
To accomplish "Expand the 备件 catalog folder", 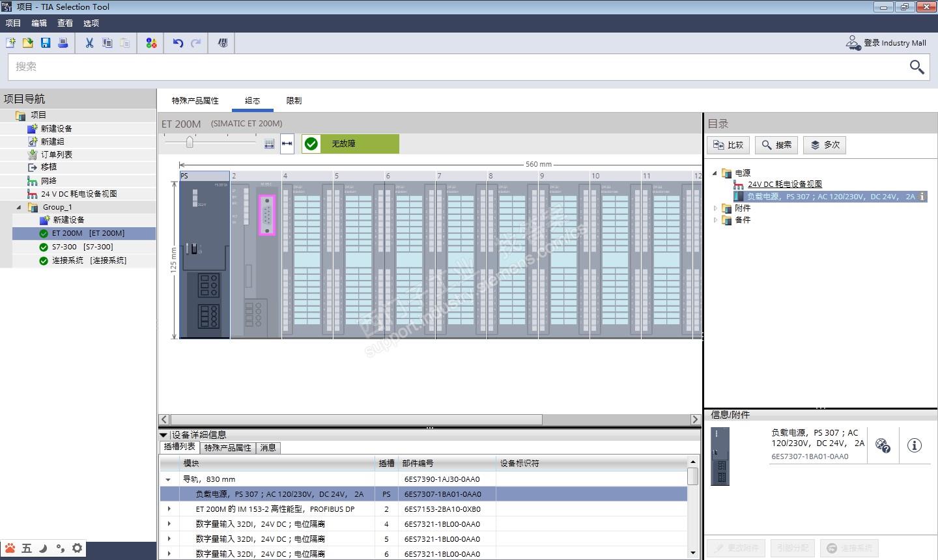I will pyautogui.click(x=715, y=220).
